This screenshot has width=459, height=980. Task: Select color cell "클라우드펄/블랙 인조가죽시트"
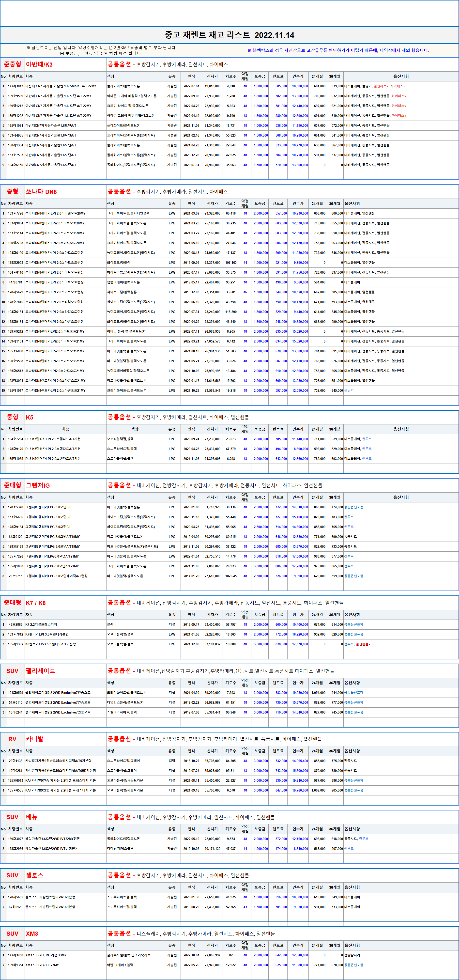[x=129, y=955]
